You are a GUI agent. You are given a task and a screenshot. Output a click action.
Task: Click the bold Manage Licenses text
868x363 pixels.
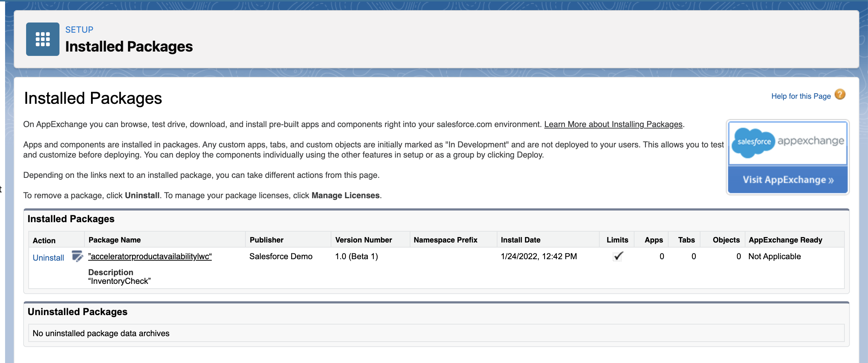pos(346,195)
